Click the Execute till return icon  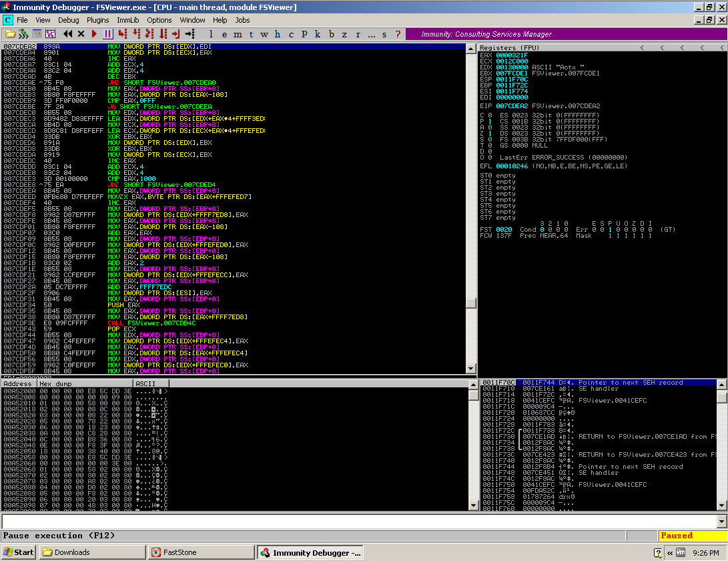point(176,34)
